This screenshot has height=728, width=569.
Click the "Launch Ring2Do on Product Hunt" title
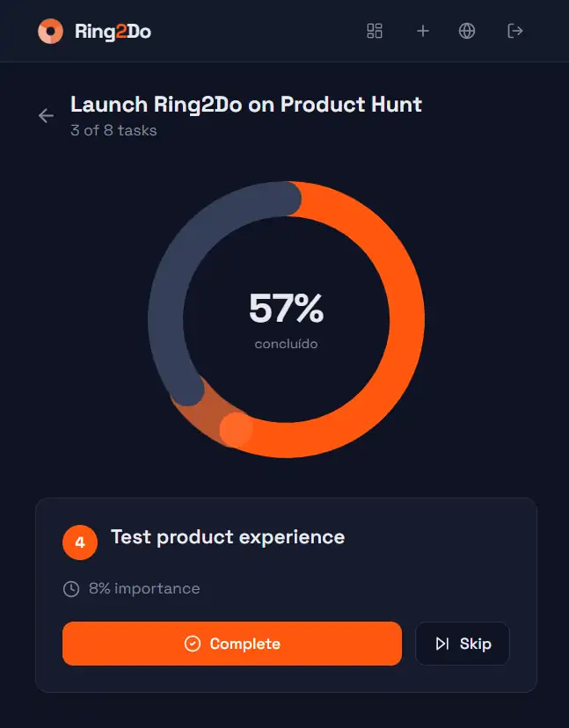click(x=246, y=105)
